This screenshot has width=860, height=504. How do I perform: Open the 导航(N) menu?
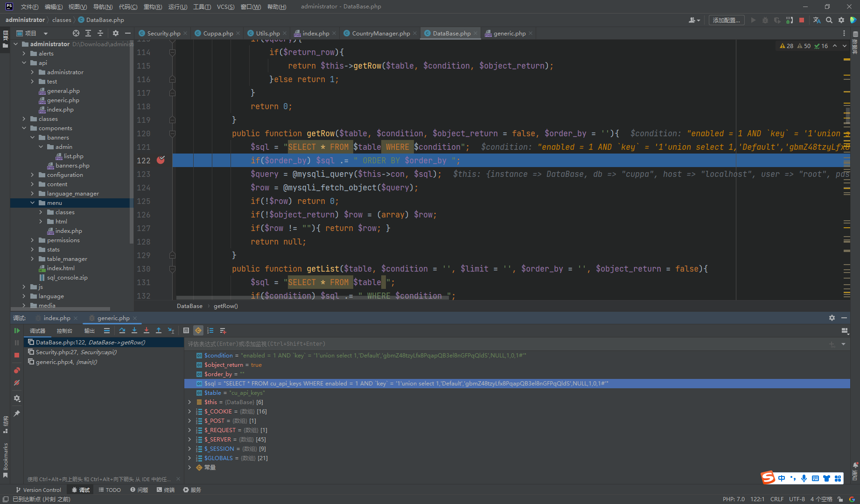(x=103, y=7)
